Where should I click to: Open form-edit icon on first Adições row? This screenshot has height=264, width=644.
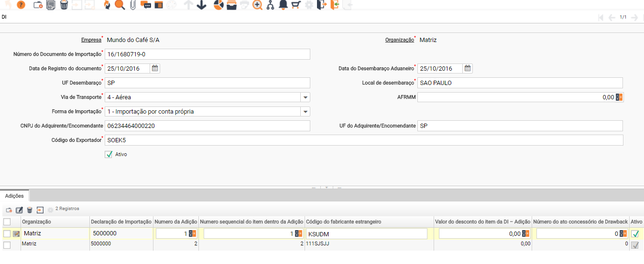(x=16, y=234)
